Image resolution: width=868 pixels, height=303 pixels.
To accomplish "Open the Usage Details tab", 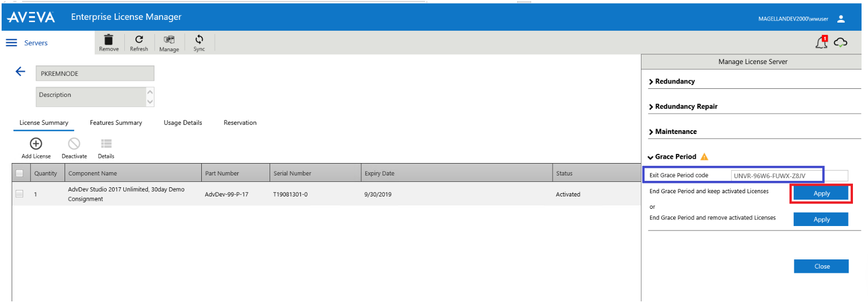I will click(x=183, y=123).
